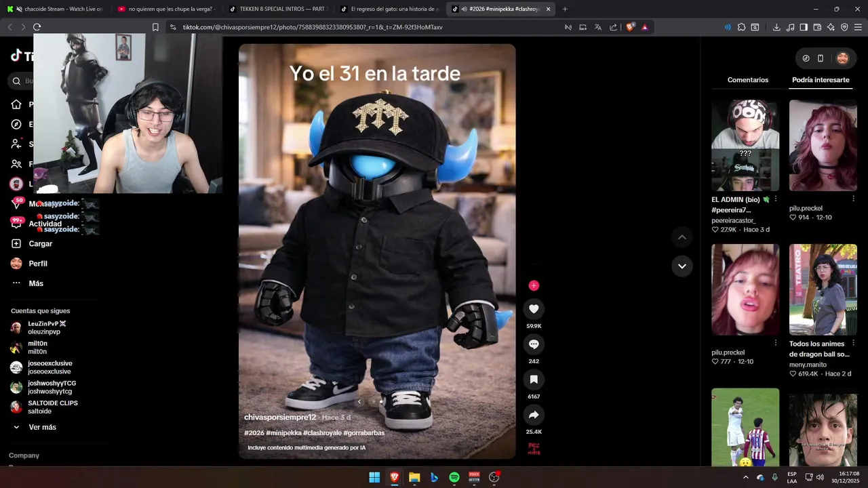Viewport: 868px width, 488px height.
Task: Open TikTok Messages icon with 50 badge
Action: pyautogui.click(x=16, y=203)
